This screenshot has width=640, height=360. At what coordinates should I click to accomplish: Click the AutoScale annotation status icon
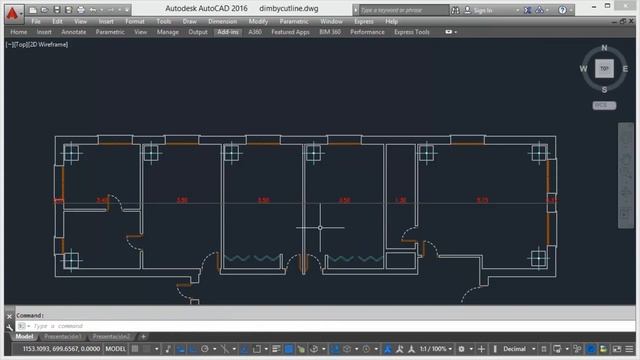pos(400,349)
